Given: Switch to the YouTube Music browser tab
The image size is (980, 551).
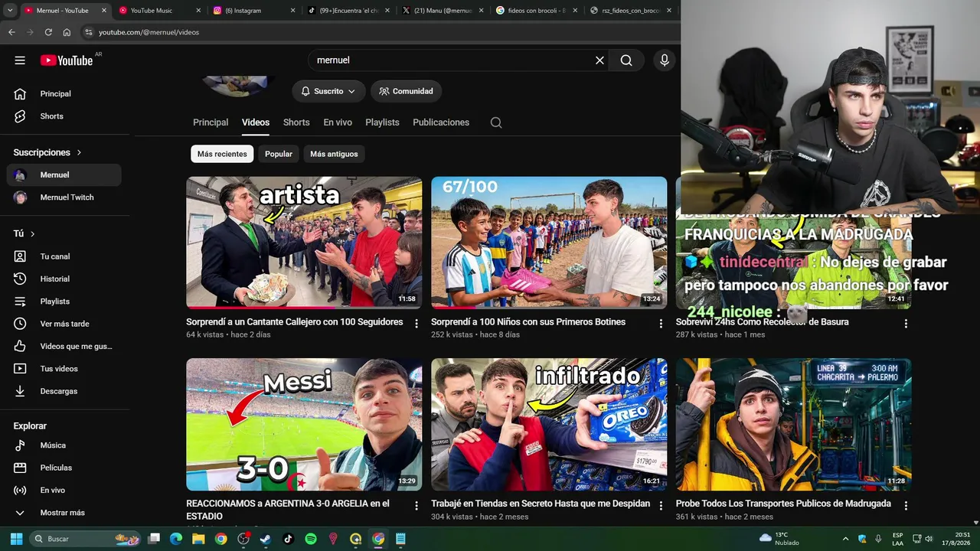Looking at the screenshot, I should tap(159, 11).
